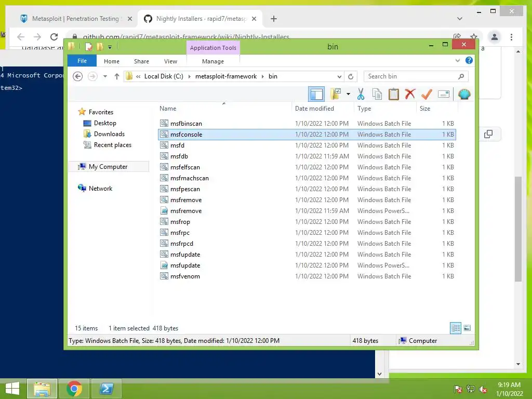Select Local Disk (C:) in address bar
Screen dimensions: 532x399
(x=164, y=76)
